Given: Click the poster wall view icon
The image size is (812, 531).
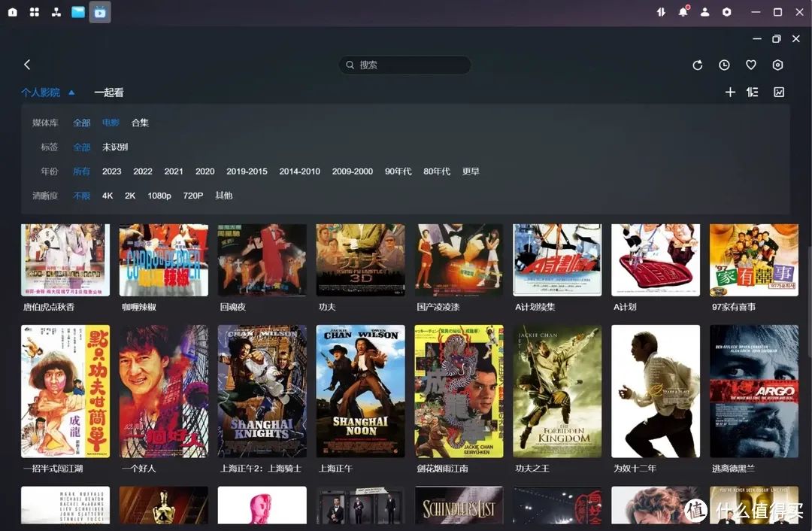Looking at the screenshot, I should (779, 93).
